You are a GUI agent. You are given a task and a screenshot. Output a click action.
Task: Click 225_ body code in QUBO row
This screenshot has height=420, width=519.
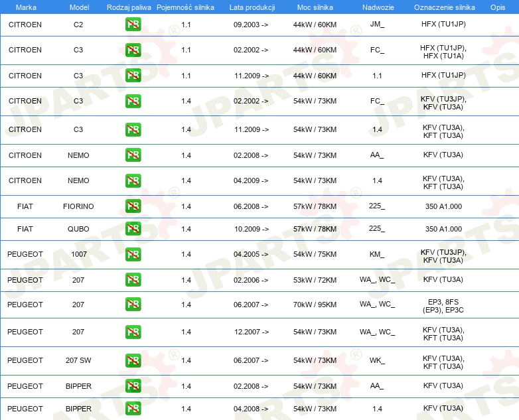point(377,228)
